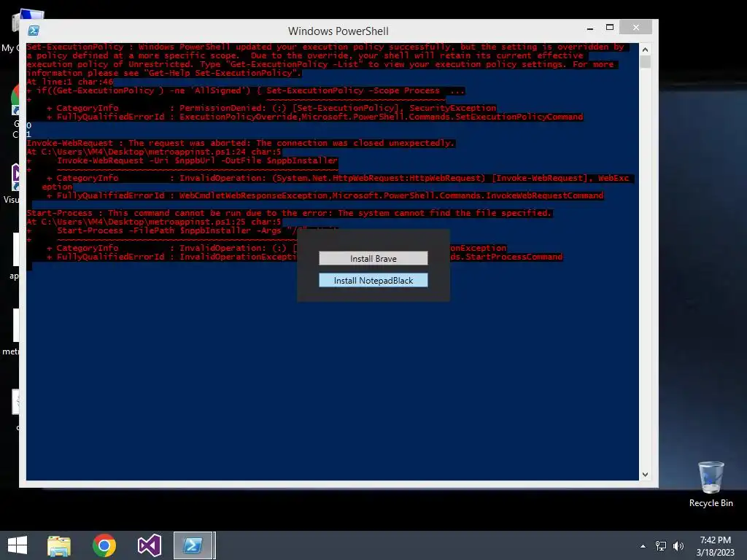Show hidden system tray icons
Viewport: 747px width, 560px height.
pos(643,546)
